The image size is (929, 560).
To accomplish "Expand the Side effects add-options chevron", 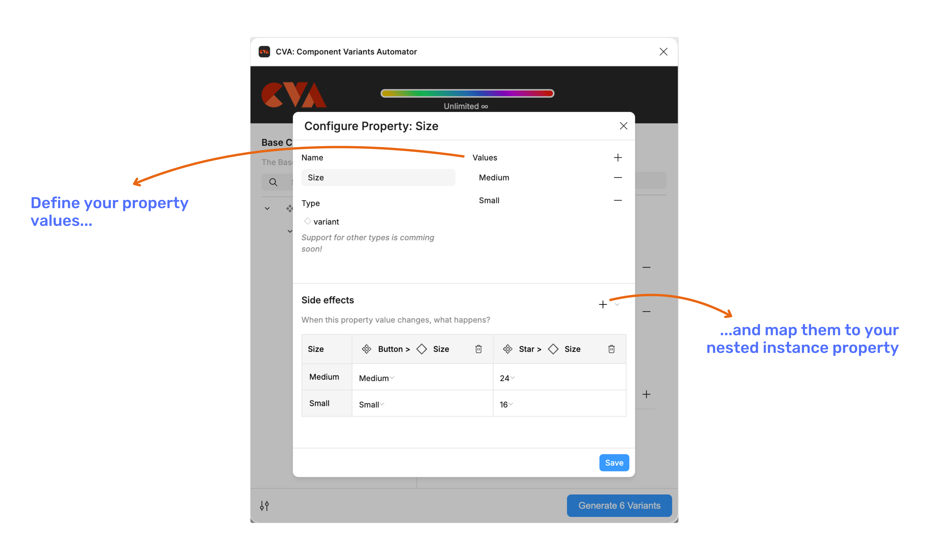I will [617, 305].
